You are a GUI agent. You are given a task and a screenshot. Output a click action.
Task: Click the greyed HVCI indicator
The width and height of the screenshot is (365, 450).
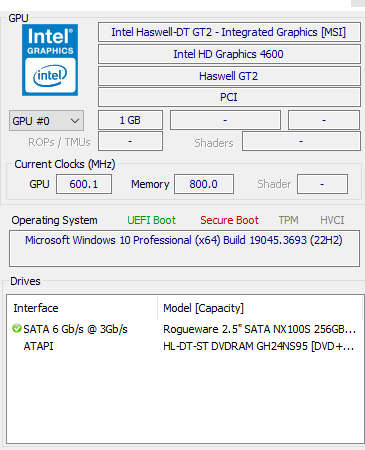tap(332, 220)
